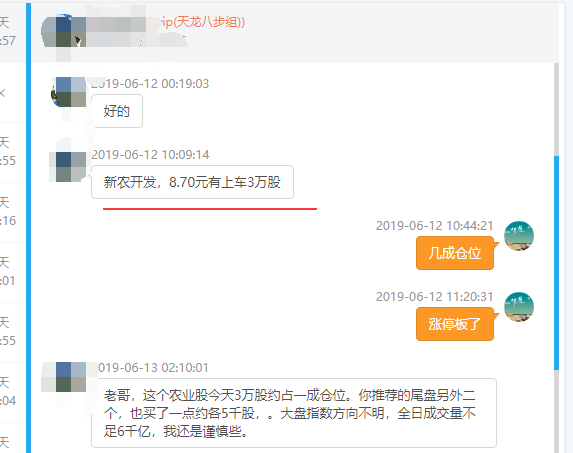Open the vip(天龙八步组) contact title
The height and width of the screenshot is (453, 573).
(x=201, y=22)
